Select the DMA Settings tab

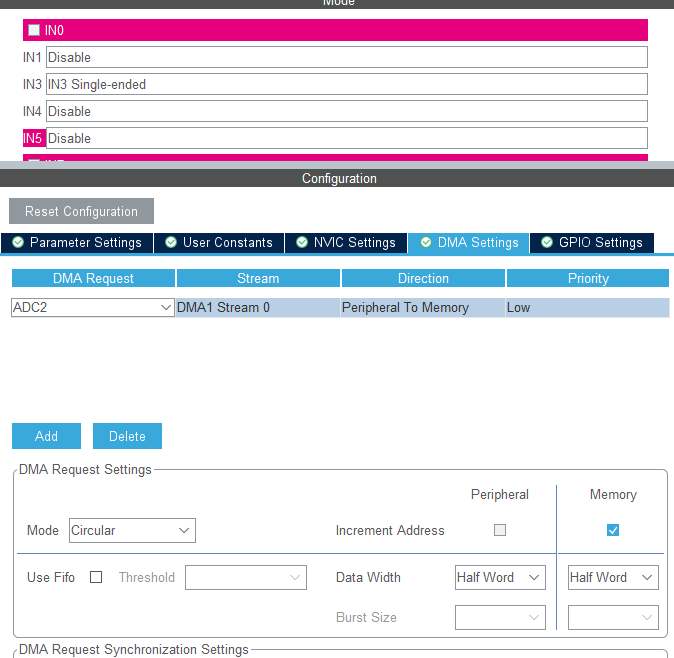(469, 243)
